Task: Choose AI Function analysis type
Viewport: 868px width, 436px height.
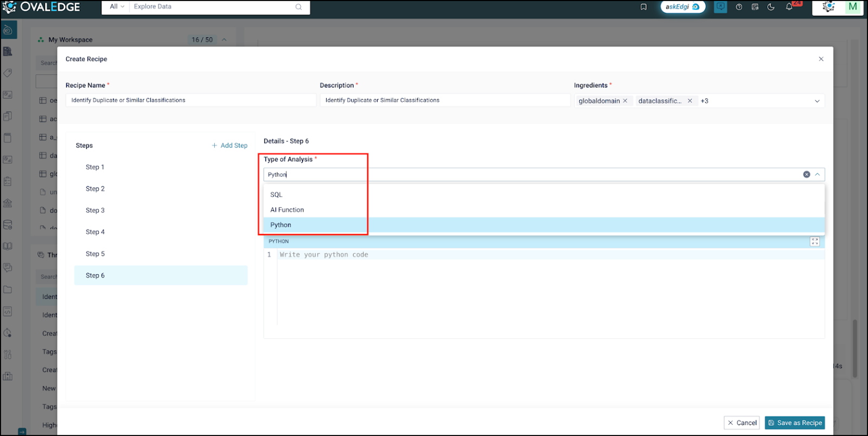Action: [x=287, y=210]
